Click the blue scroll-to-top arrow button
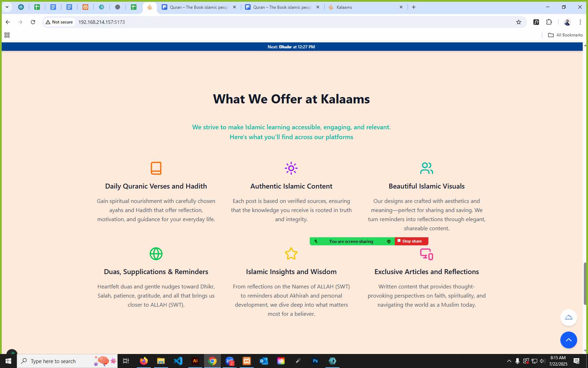This screenshot has height=368, width=588. click(569, 340)
